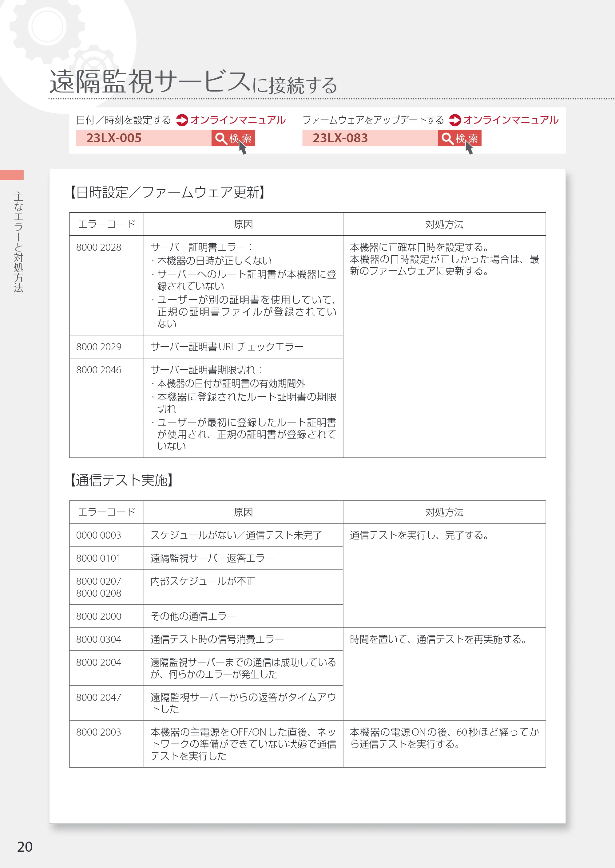Click the 検索 button beside 23LX-083

click(x=459, y=138)
